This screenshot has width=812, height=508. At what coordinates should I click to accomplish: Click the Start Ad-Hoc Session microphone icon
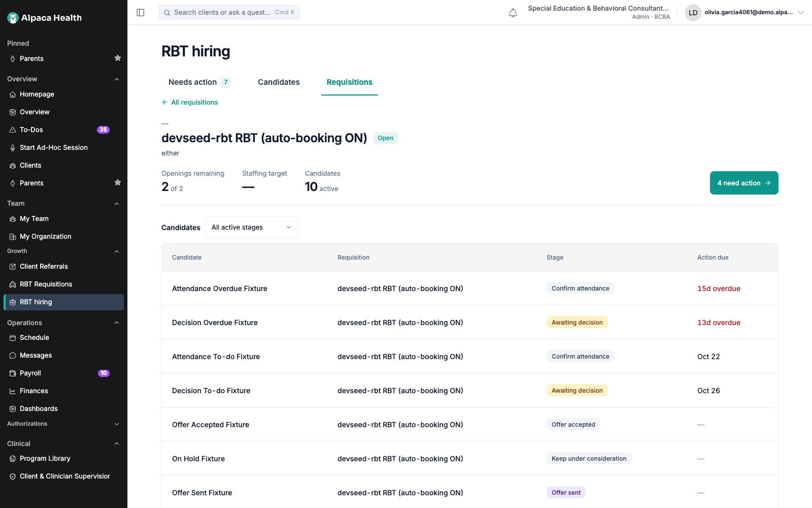click(x=13, y=148)
